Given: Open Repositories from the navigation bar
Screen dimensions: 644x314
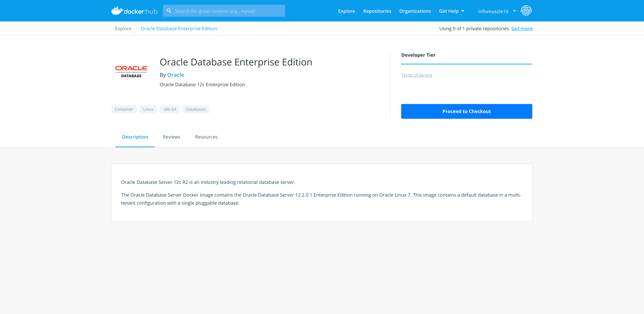Looking at the screenshot, I should tap(377, 11).
